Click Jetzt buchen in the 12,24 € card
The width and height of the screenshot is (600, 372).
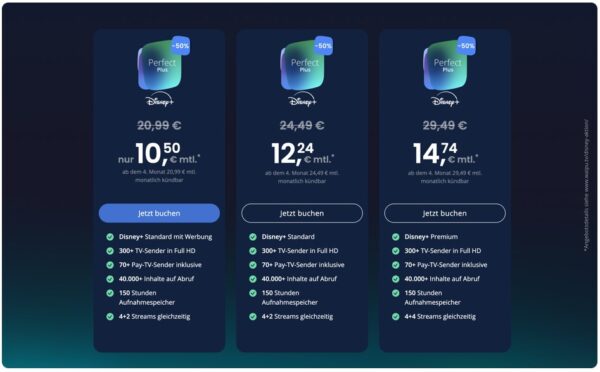coord(302,213)
